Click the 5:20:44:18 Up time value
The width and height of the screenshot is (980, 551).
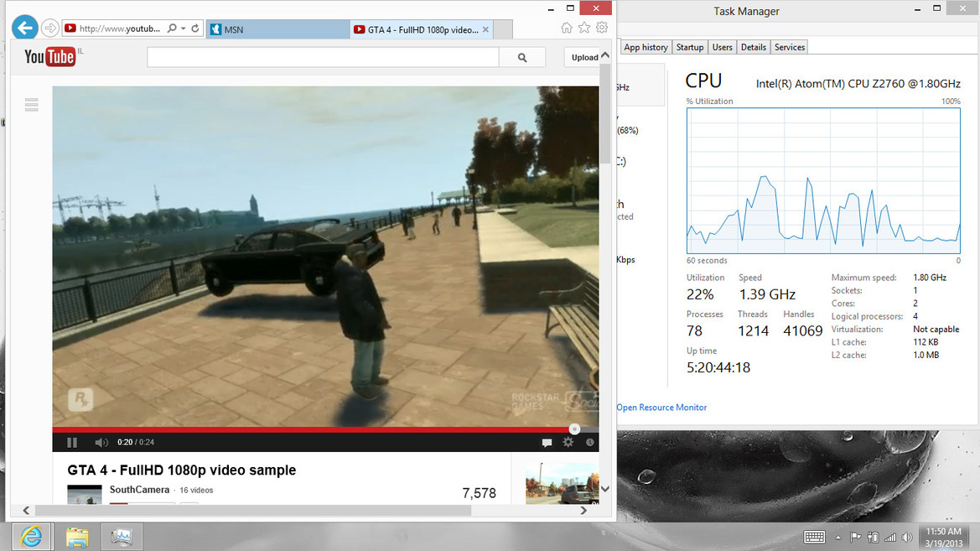point(718,367)
